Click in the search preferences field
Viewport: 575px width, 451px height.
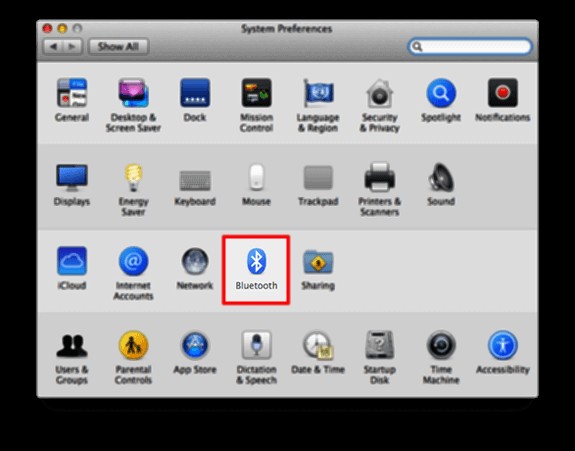tap(470, 47)
